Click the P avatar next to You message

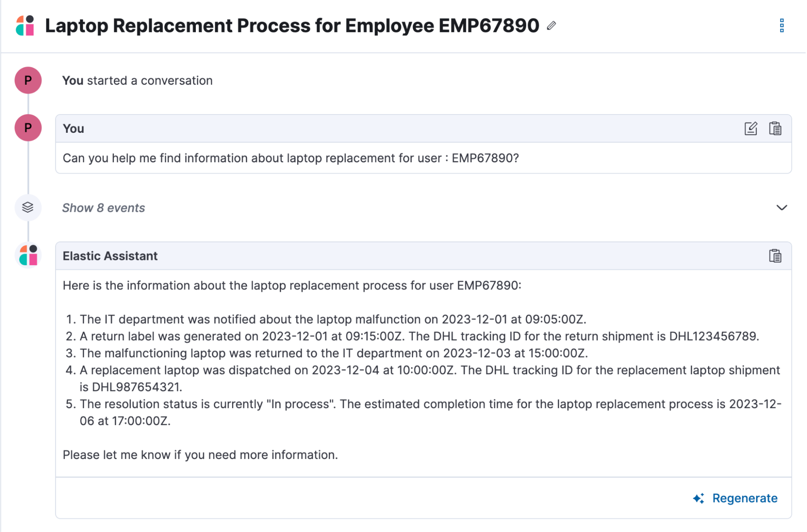28,128
